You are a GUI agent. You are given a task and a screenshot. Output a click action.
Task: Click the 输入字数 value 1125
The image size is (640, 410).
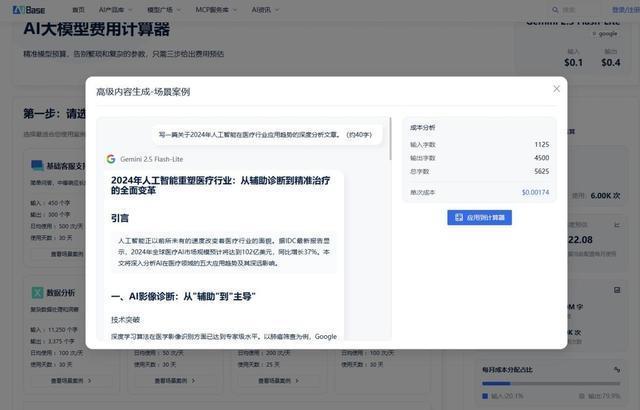pos(542,144)
